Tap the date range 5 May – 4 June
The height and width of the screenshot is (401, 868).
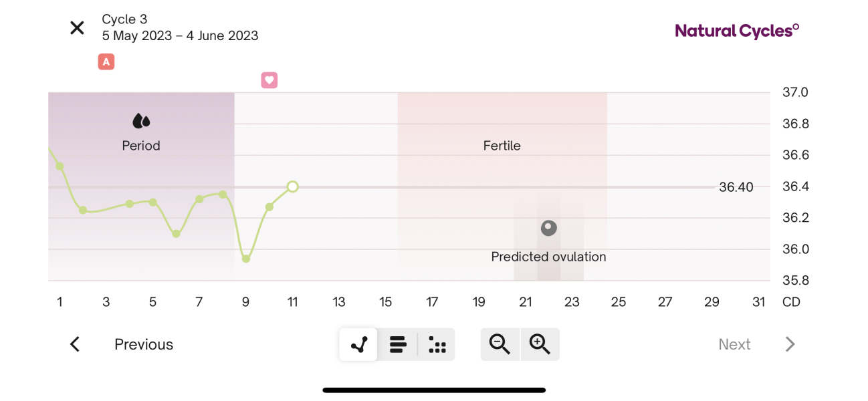pos(180,36)
